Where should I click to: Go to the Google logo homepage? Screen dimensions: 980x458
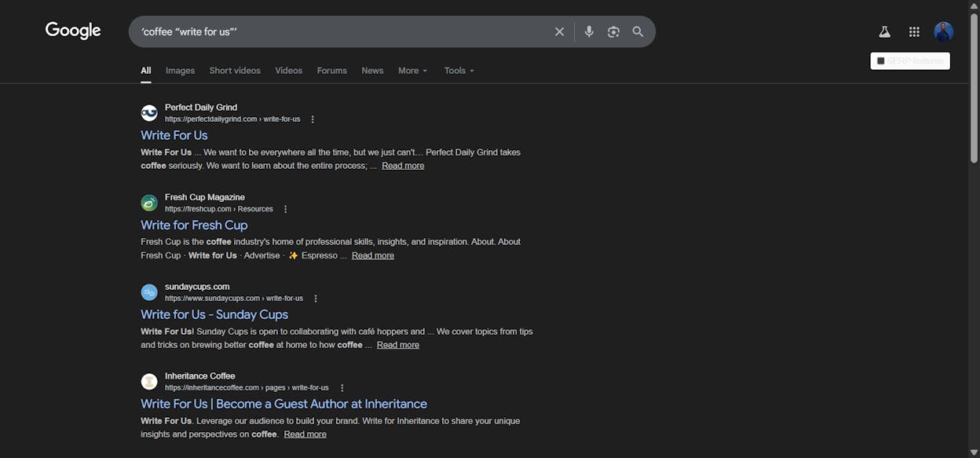tap(73, 31)
